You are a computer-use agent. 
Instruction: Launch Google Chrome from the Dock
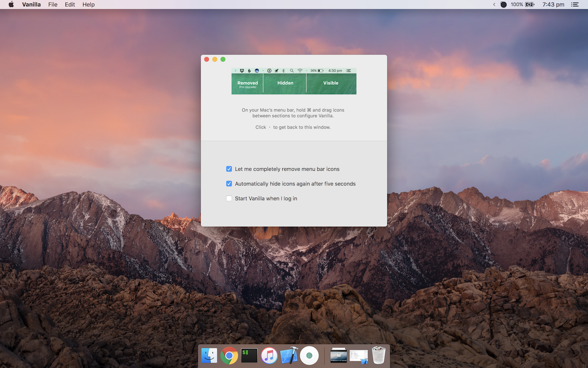[229, 355]
